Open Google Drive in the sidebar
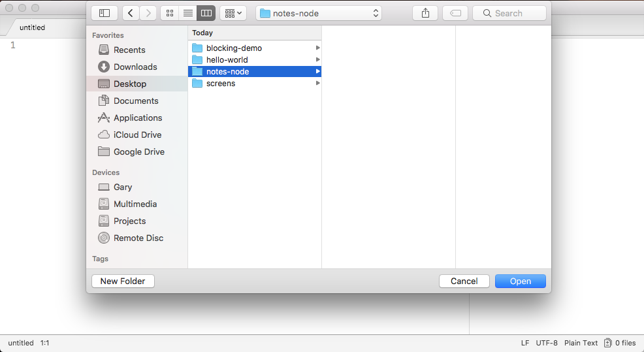The image size is (644, 352). (x=137, y=152)
